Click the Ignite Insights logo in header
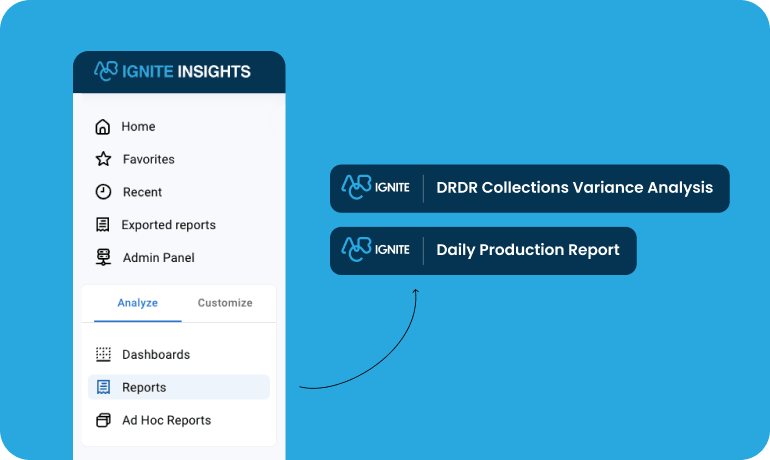This screenshot has height=460, width=770. 172,71
